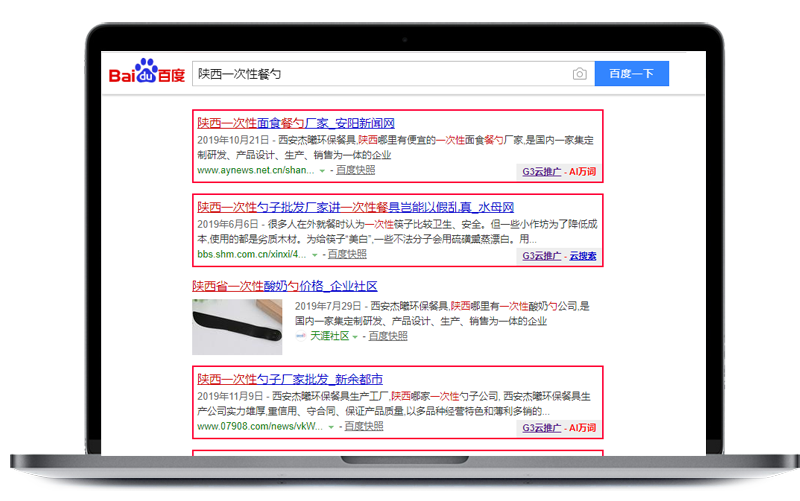
Task: Click snippet text dated 2019年6月6日
Action: (x=397, y=232)
